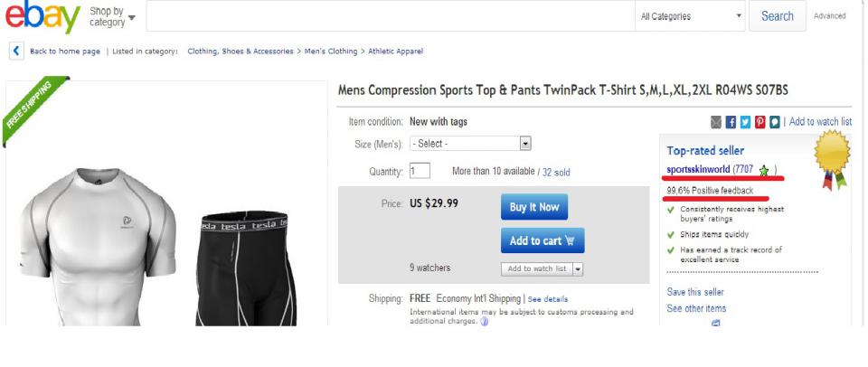
Task: Share listing on Facebook
Action: pos(731,122)
